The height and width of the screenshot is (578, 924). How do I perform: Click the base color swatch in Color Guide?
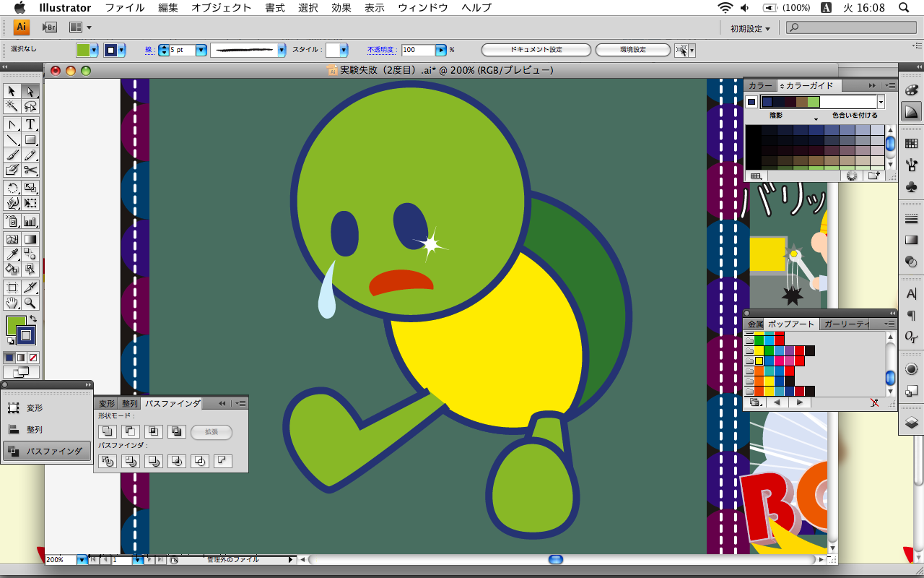(751, 102)
